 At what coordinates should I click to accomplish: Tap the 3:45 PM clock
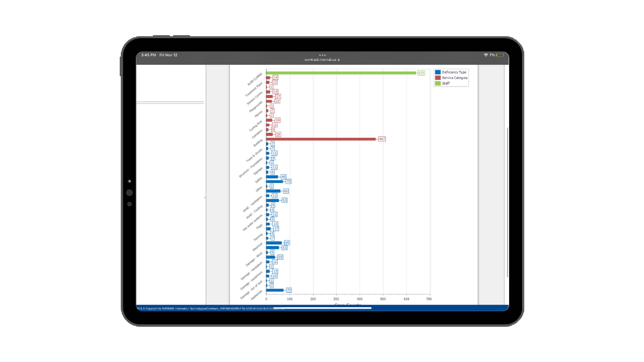148,55
